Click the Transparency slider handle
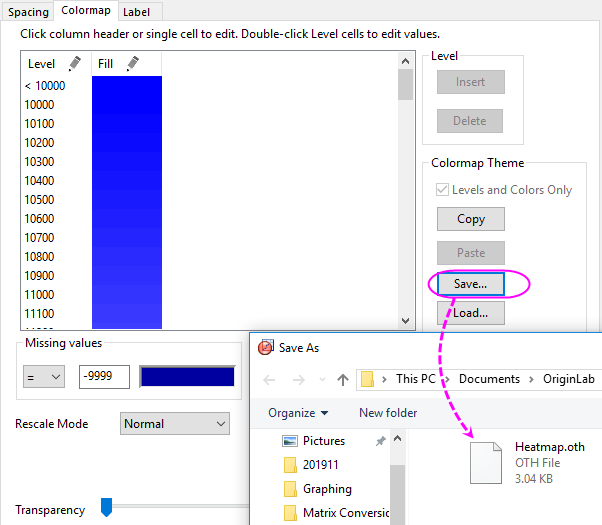The width and height of the screenshot is (602, 525). point(106,509)
